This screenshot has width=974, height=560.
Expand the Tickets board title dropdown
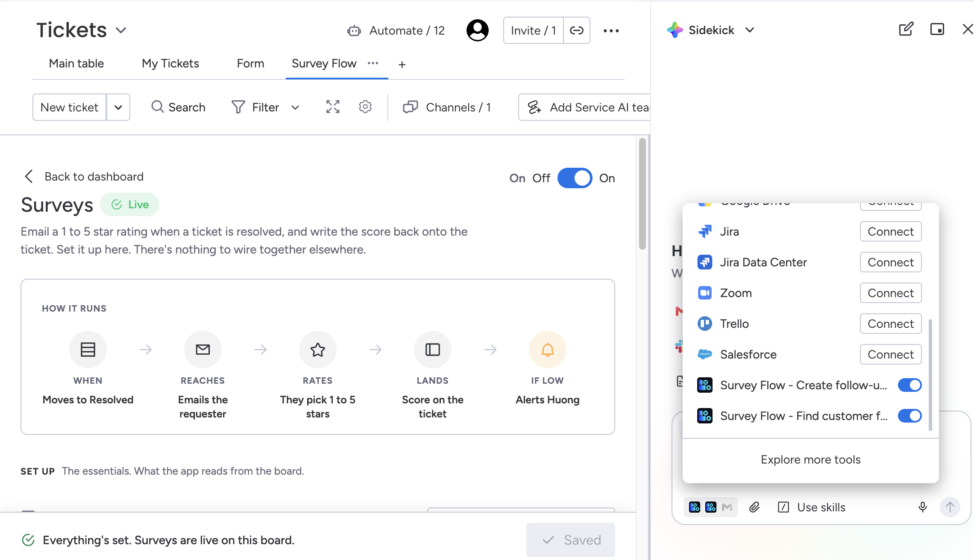(x=121, y=30)
